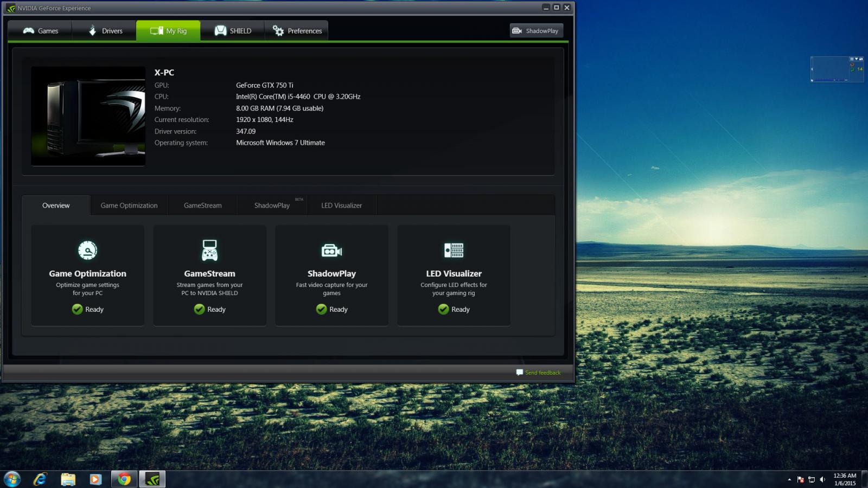Click the NVIDIA logo in the title bar
This screenshot has width=868, height=488.
pyautogui.click(x=10, y=8)
